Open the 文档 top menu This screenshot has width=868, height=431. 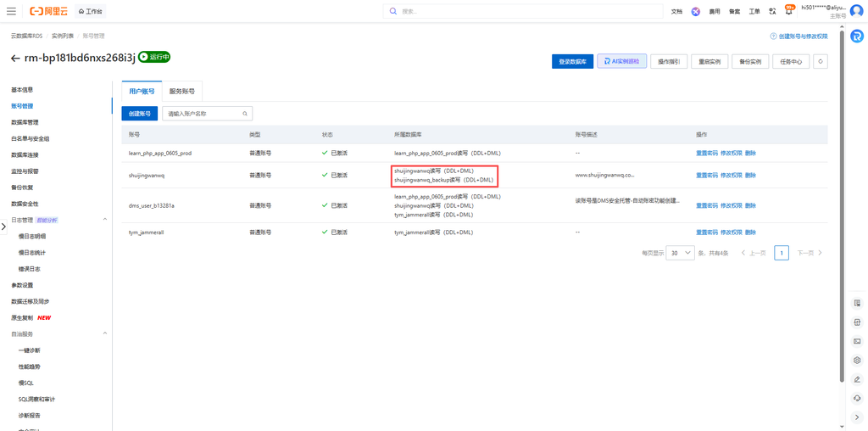[676, 11]
